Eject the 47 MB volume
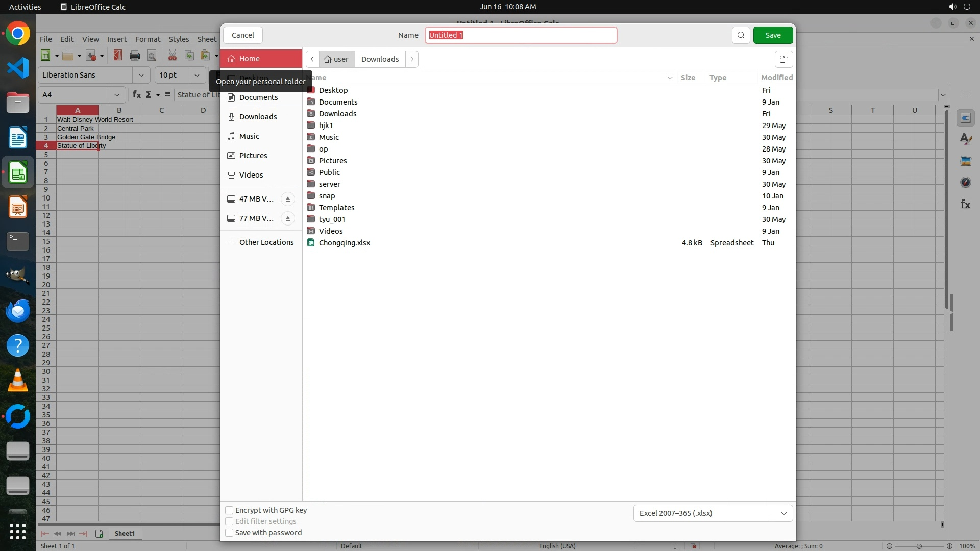The width and height of the screenshot is (980, 551). 288,199
